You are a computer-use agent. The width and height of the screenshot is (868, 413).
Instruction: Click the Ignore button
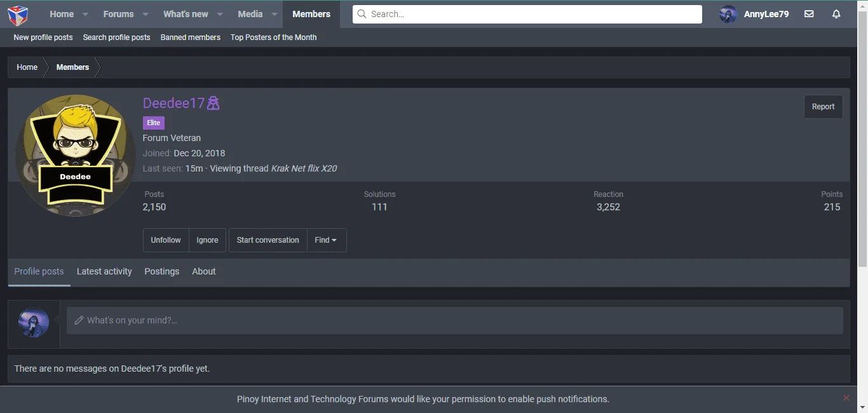pyautogui.click(x=207, y=240)
